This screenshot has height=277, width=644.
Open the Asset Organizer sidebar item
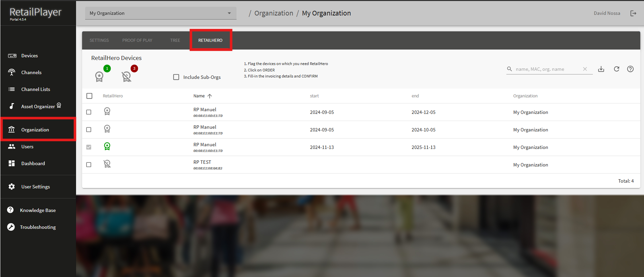[x=38, y=106]
